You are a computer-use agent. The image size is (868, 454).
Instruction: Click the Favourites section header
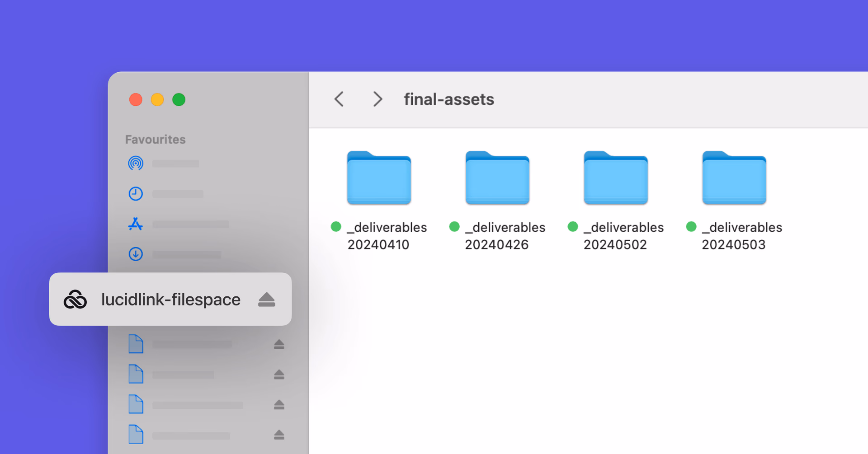point(156,139)
